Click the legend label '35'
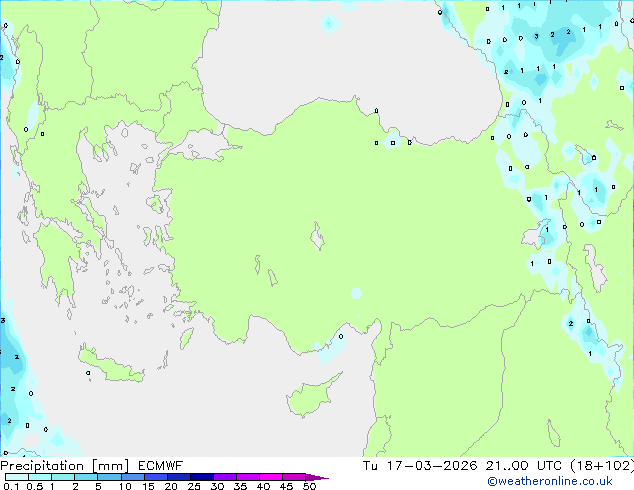Image resolution: width=634 pixels, height=490 pixels. tap(240, 486)
